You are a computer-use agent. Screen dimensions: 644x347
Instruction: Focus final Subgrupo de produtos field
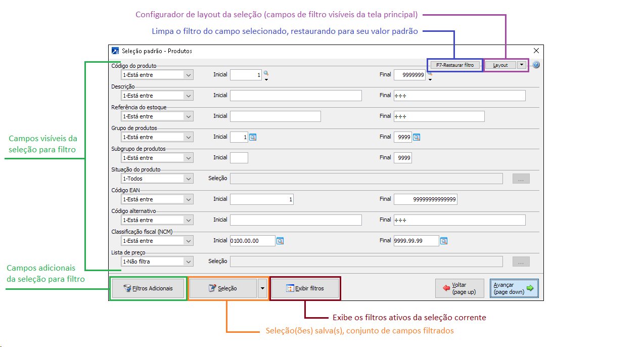click(x=403, y=158)
